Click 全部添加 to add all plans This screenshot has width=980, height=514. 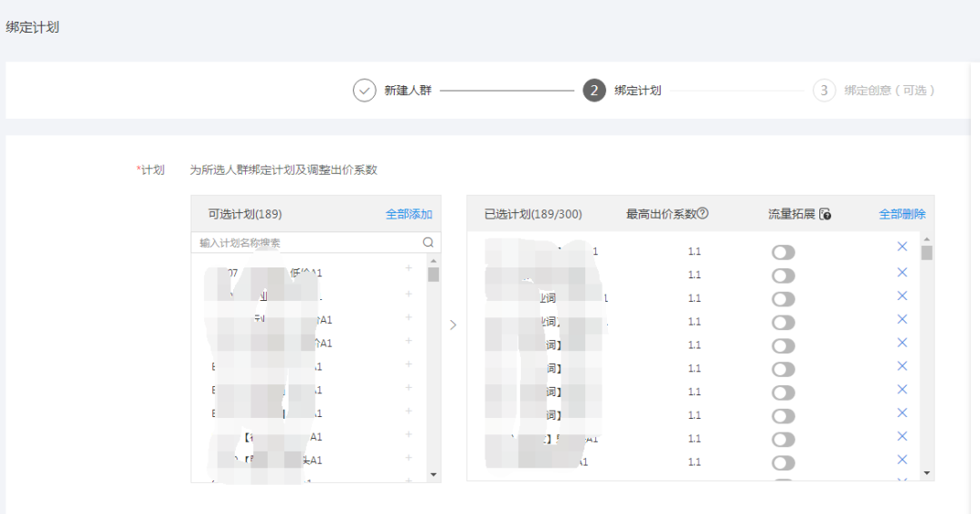click(x=408, y=215)
